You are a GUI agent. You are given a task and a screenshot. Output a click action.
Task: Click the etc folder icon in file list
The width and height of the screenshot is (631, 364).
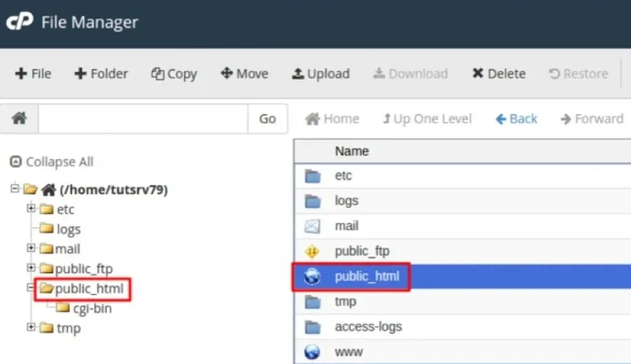click(x=312, y=176)
